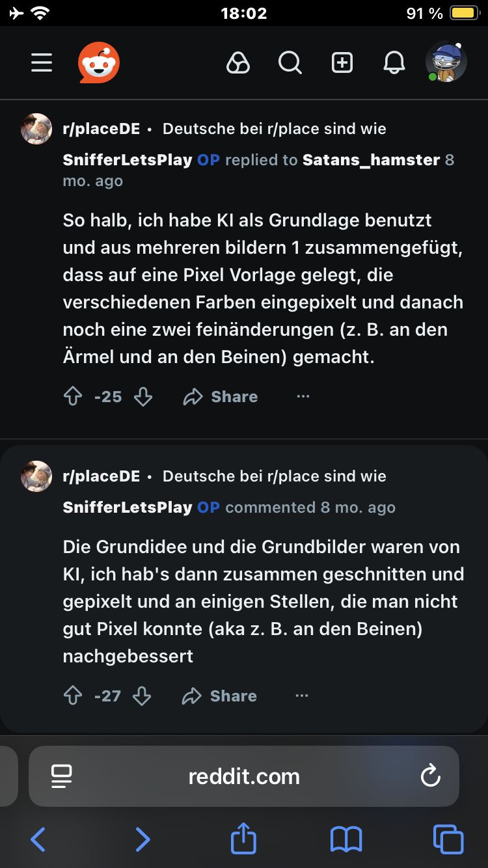
Task: Create a new post with plus icon
Action: click(x=342, y=63)
